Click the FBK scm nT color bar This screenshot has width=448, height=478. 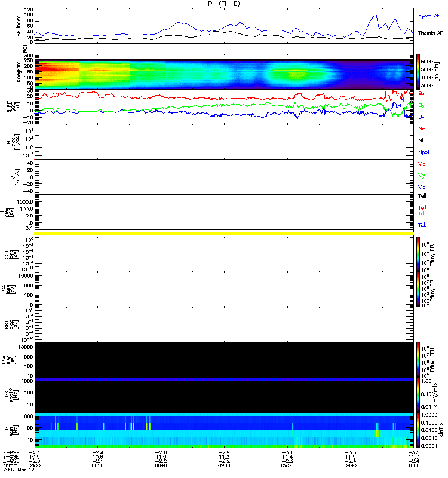[x=418, y=430]
